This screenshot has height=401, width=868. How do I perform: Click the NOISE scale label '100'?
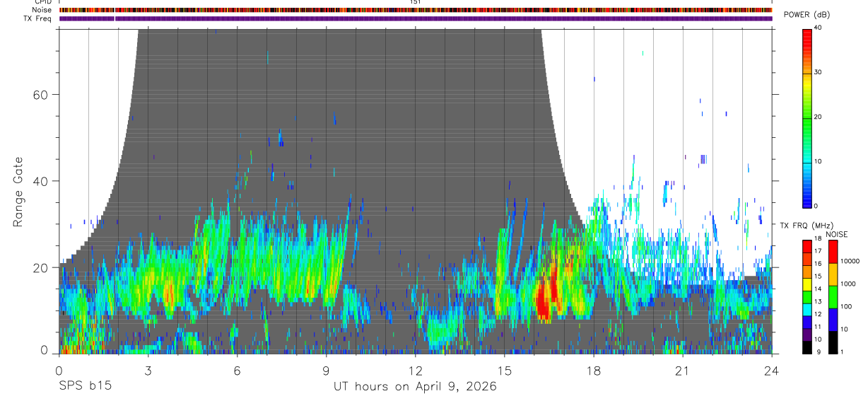(846, 307)
